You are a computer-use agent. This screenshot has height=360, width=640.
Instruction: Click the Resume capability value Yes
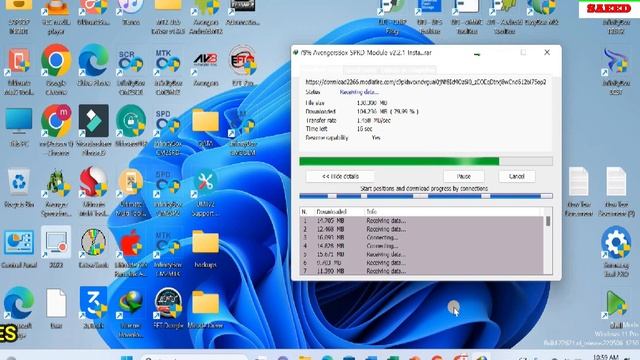376,138
